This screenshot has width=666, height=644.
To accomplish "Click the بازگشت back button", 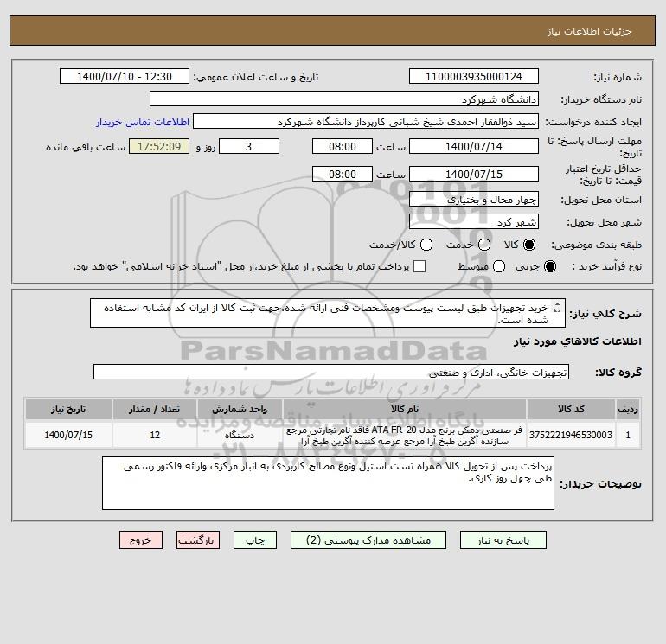I will 198,540.
